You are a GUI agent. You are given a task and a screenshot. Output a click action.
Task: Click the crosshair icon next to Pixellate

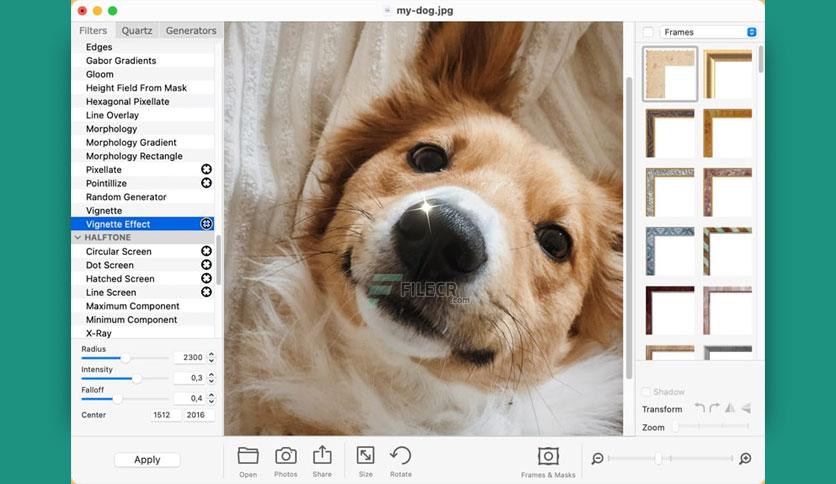point(206,169)
